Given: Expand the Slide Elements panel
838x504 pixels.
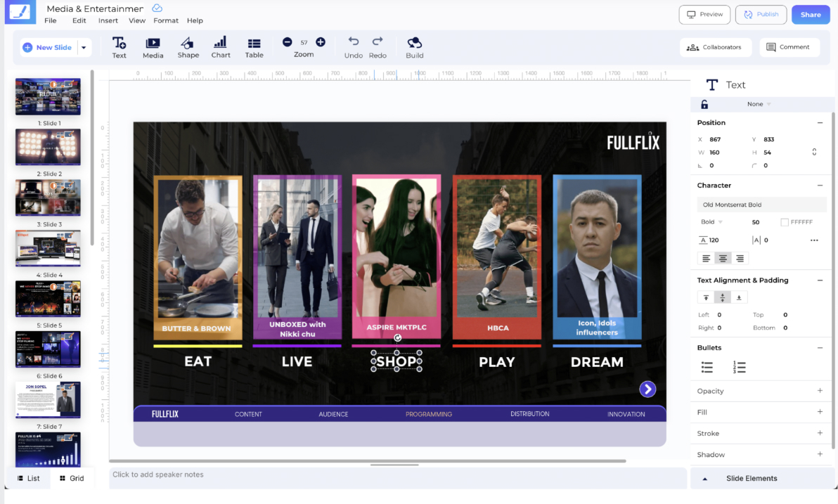Looking at the screenshot, I should point(704,479).
